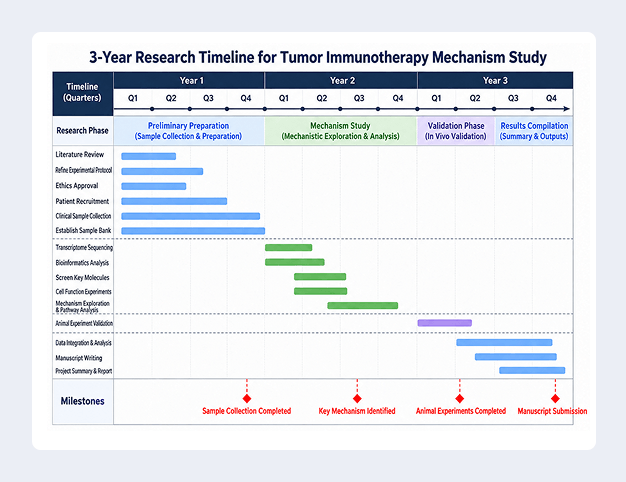
Task: Select the Patient Recruitment task bar
Action: coord(174,201)
